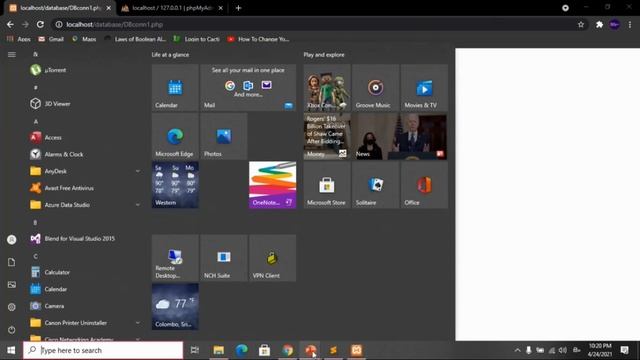This screenshot has width=640, height=360.
Task: Open Chrome extensions puzzle icon
Action: point(599,24)
